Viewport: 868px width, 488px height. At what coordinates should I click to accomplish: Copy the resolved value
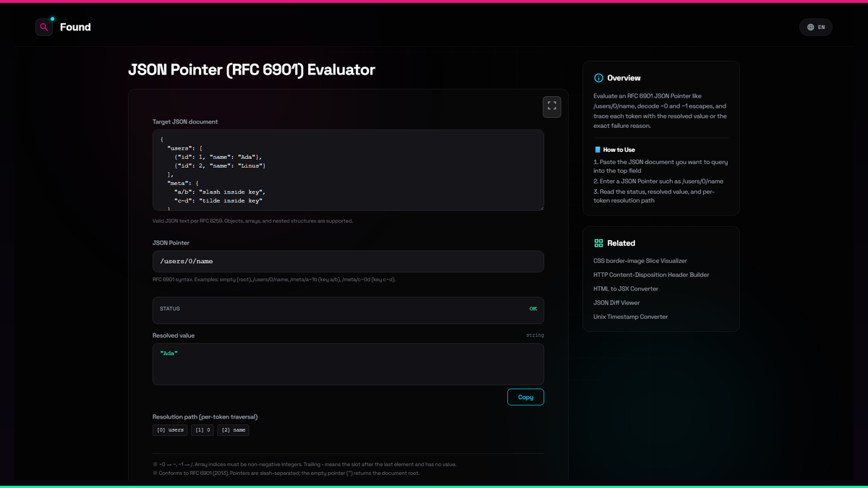coord(526,397)
